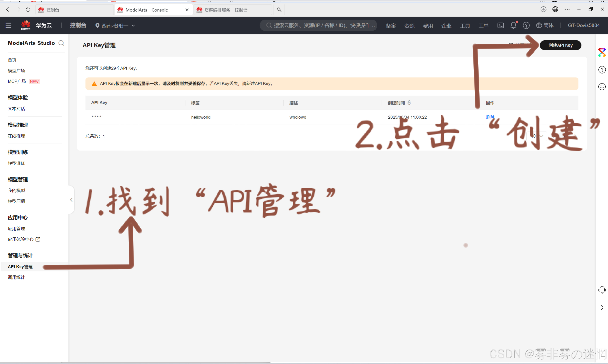Sort by 创建时间 column arrows
Viewport: 608px width, 364px height.
[x=409, y=103]
